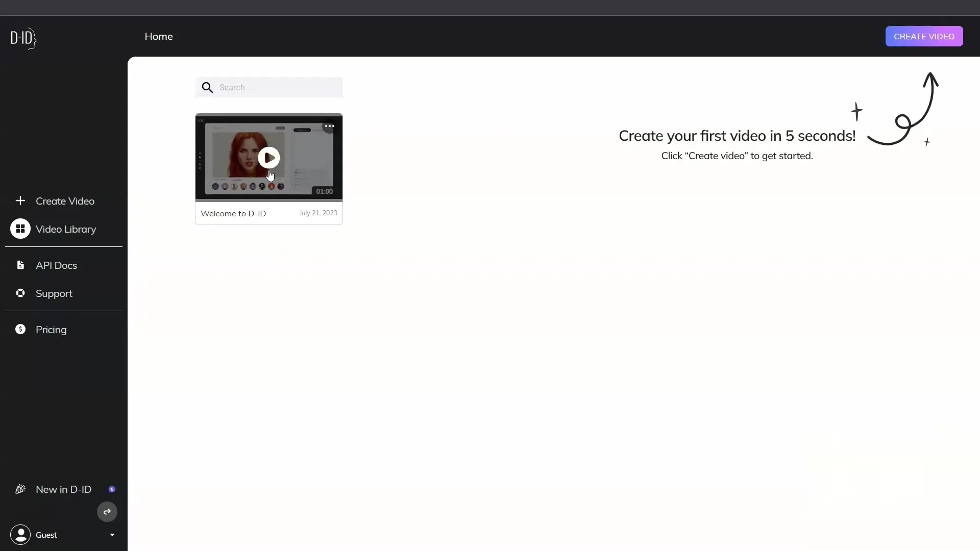Open Video Library from sidebar icon

(x=19, y=229)
